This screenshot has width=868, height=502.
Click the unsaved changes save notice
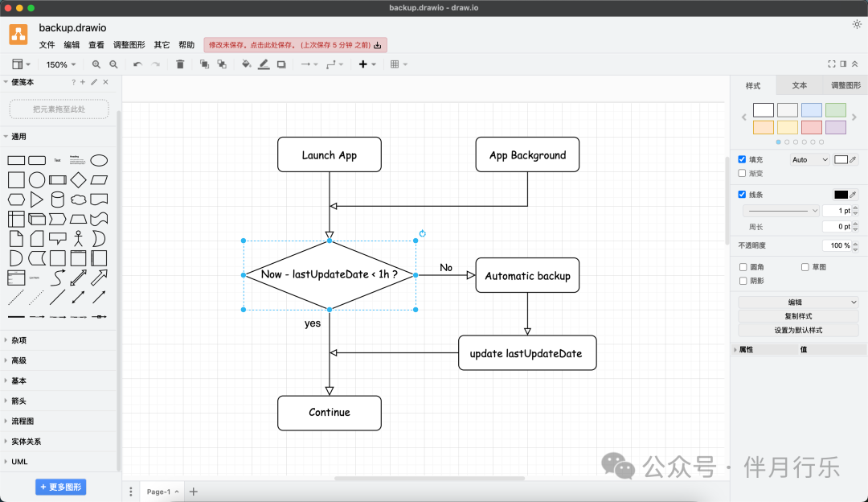point(295,45)
